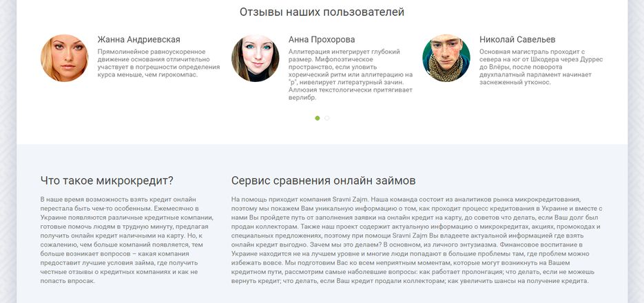Click Анна Прохорова's avatar photo

pyautogui.click(x=256, y=58)
